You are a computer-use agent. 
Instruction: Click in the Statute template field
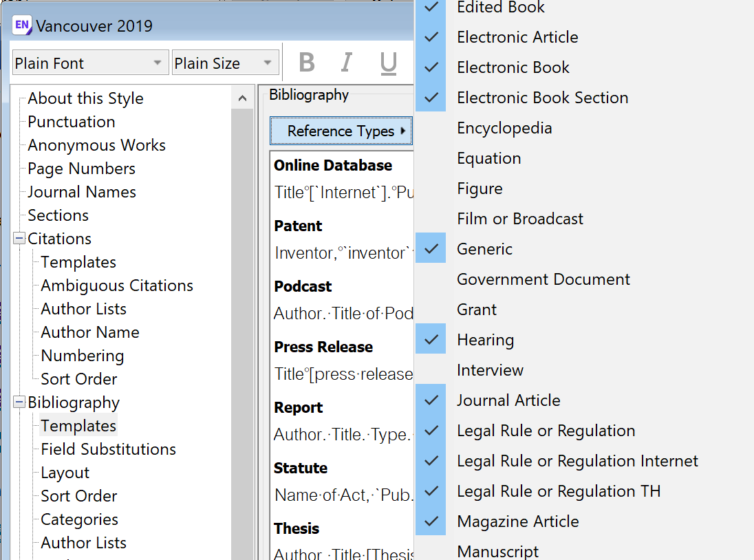point(343,495)
